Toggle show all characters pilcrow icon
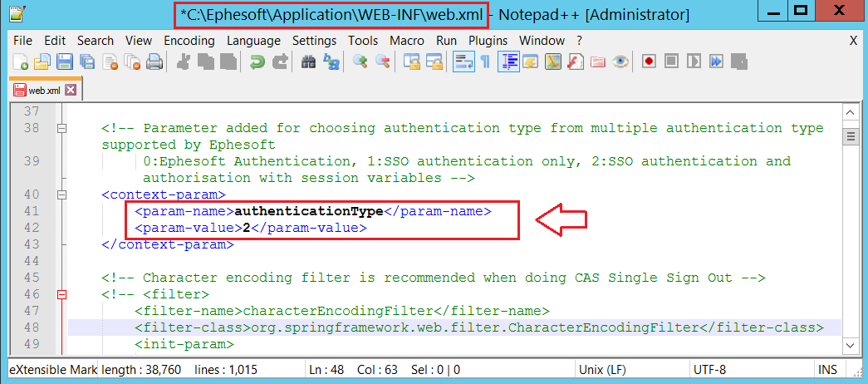The image size is (868, 384). tap(485, 61)
